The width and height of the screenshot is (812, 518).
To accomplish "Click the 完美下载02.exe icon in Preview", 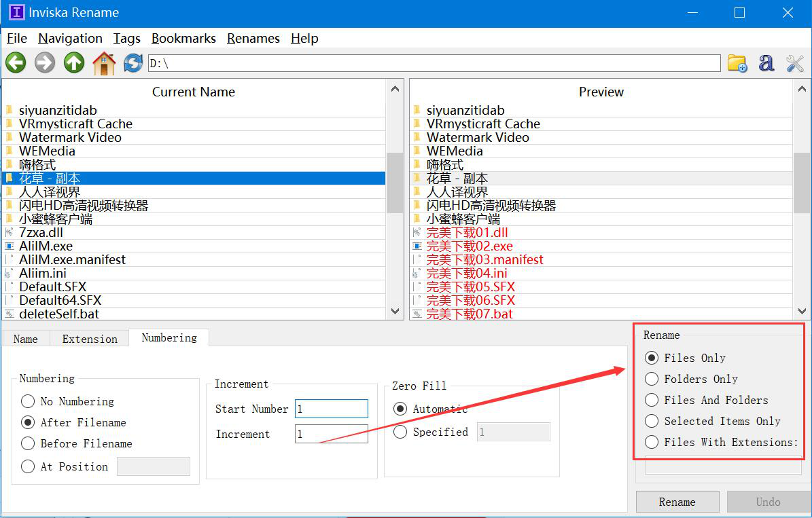I will click(417, 246).
